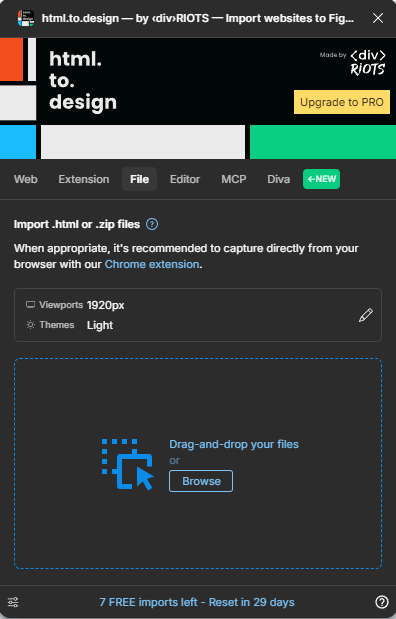396x619 pixels.
Task: Switch to the Extension tab
Action: (x=84, y=179)
